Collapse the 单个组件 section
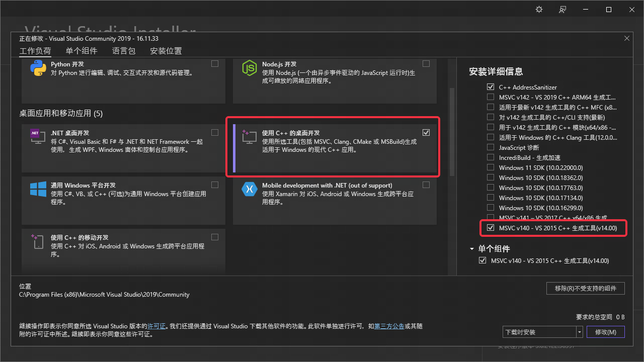This screenshot has width=644, height=362. click(x=471, y=249)
